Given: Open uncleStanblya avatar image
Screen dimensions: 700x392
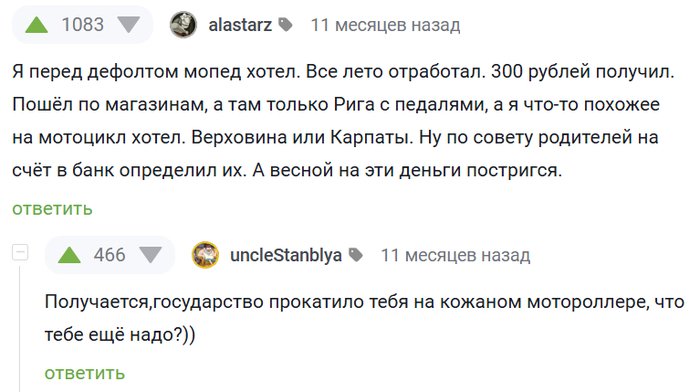Looking at the screenshot, I should 205,255.
